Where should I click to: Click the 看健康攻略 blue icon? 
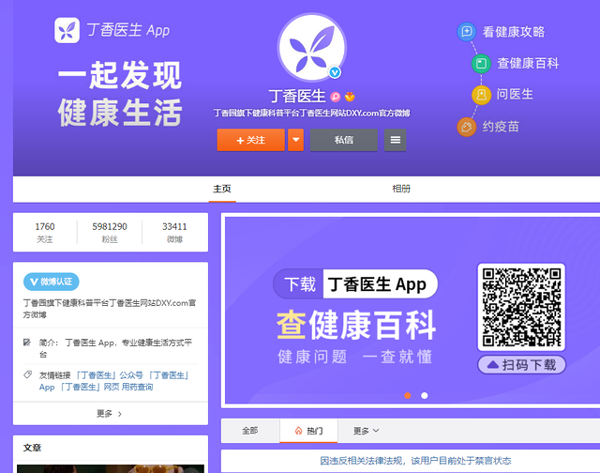tap(466, 31)
